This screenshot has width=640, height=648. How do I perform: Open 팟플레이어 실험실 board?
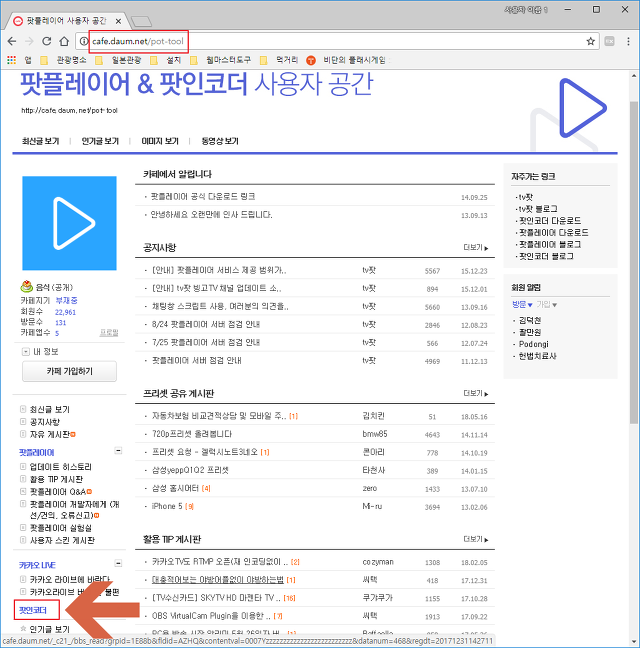pyautogui.click(x=60, y=528)
